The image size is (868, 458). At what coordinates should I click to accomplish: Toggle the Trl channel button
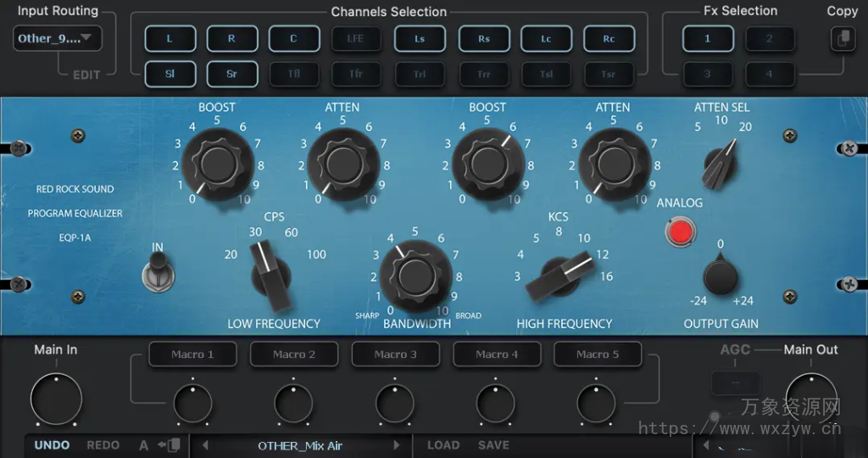[x=420, y=74]
